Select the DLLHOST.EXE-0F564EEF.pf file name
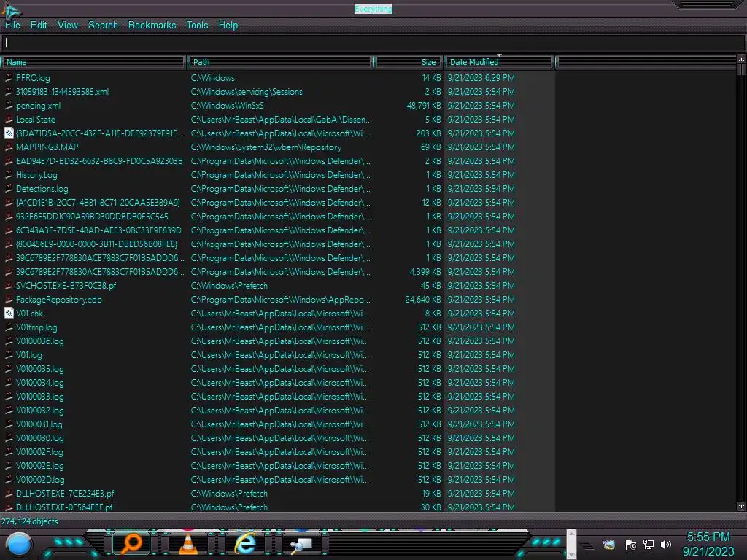Image resolution: width=747 pixels, height=560 pixels. [x=64, y=507]
